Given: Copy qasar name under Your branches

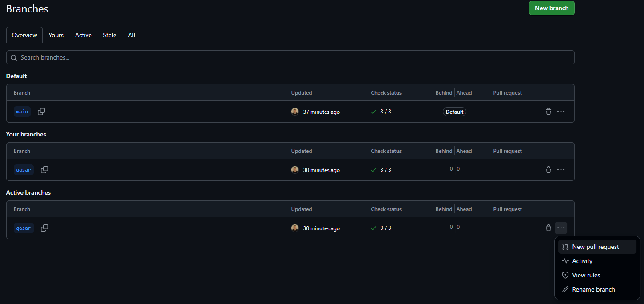Looking at the screenshot, I should 44,170.
